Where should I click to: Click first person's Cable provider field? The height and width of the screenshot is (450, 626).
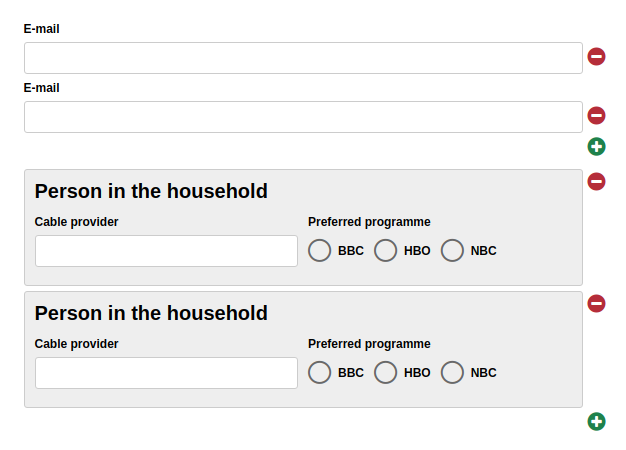[166, 251]
